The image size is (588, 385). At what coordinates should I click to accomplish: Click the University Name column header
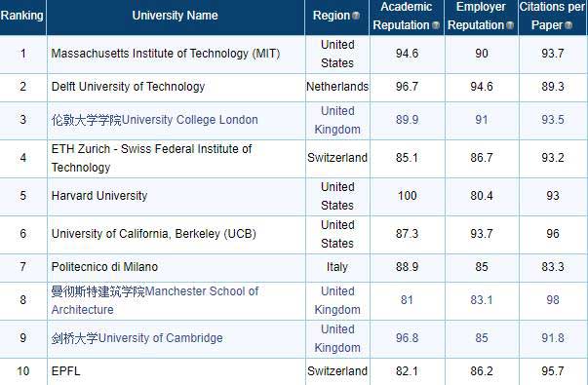click(x=175, y=16)
